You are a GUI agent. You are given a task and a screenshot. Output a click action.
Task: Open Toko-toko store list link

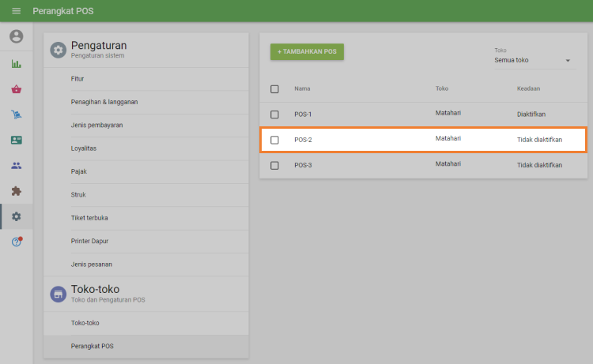click(x=85, y=322)
